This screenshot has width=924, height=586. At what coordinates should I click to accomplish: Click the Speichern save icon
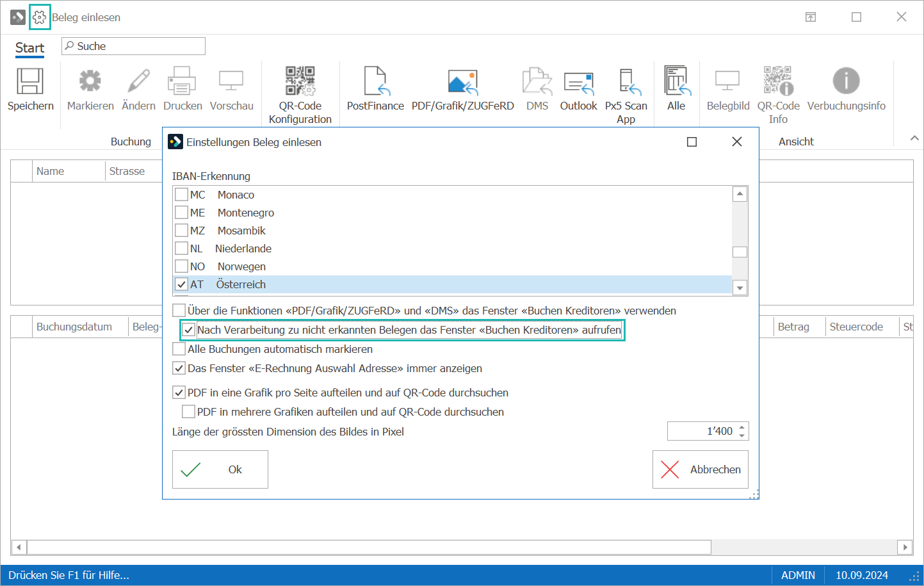[x=30, y=81]
